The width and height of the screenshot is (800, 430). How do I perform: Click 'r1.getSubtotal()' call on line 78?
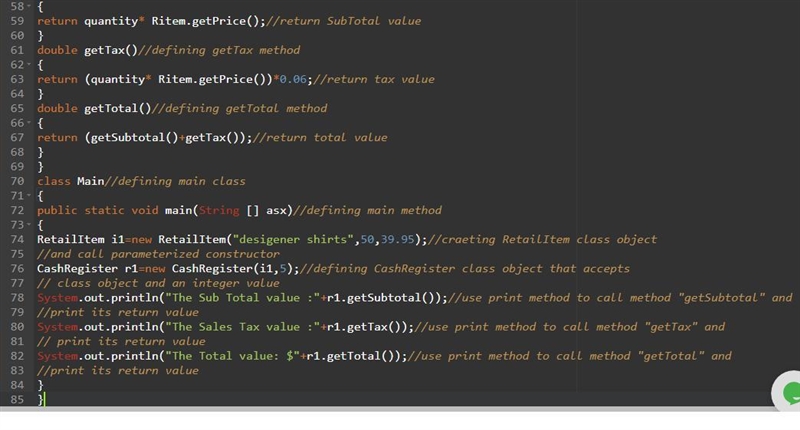384,298
